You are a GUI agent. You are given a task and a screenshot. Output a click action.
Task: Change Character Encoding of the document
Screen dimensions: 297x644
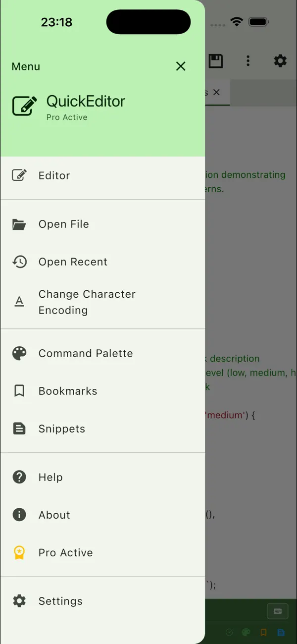click(x=87, y=302)
